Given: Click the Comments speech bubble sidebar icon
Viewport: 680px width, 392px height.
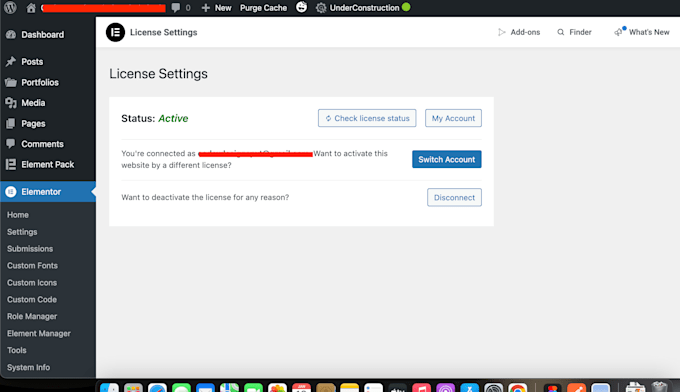Looking at the screenshot, I should [x=11, y=144].
